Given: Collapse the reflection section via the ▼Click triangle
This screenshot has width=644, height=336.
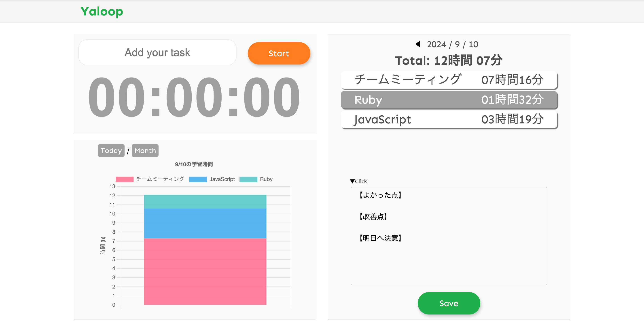Looking at the screenshot, I should pyautogui.click(x=358, y=181).
